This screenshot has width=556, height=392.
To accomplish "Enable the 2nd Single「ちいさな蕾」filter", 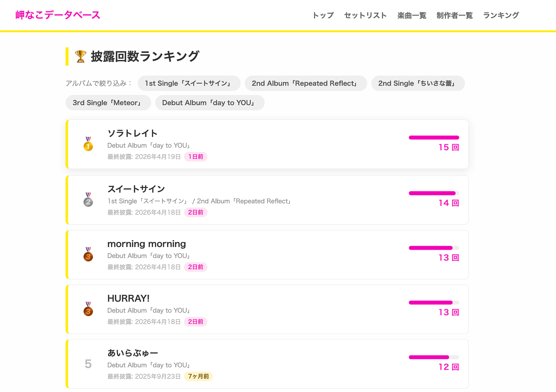I will (x=418, y=83).
